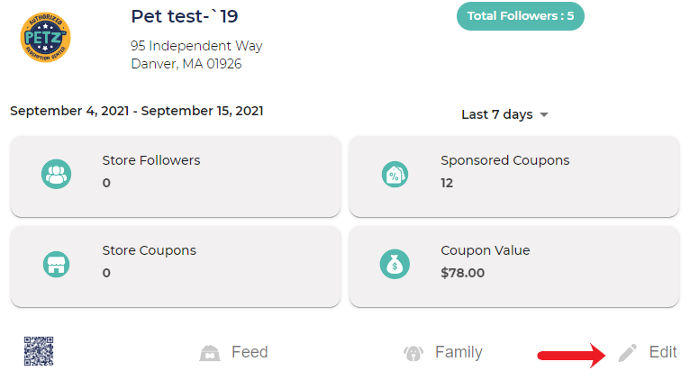Click the Edit button
690x389 pixels.
point(647,352)
